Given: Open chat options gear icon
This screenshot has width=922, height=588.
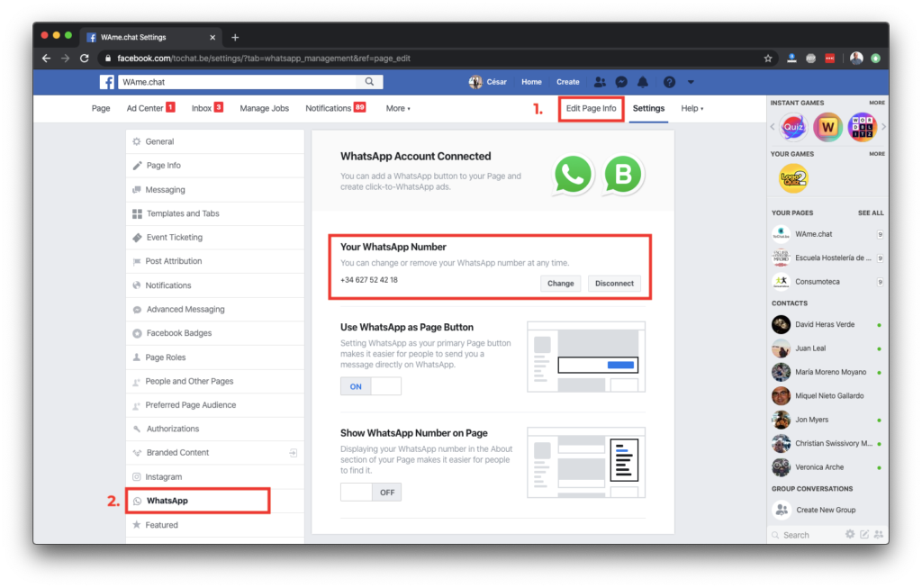Looking at the screenshot, I should click(x=850, y=535).
